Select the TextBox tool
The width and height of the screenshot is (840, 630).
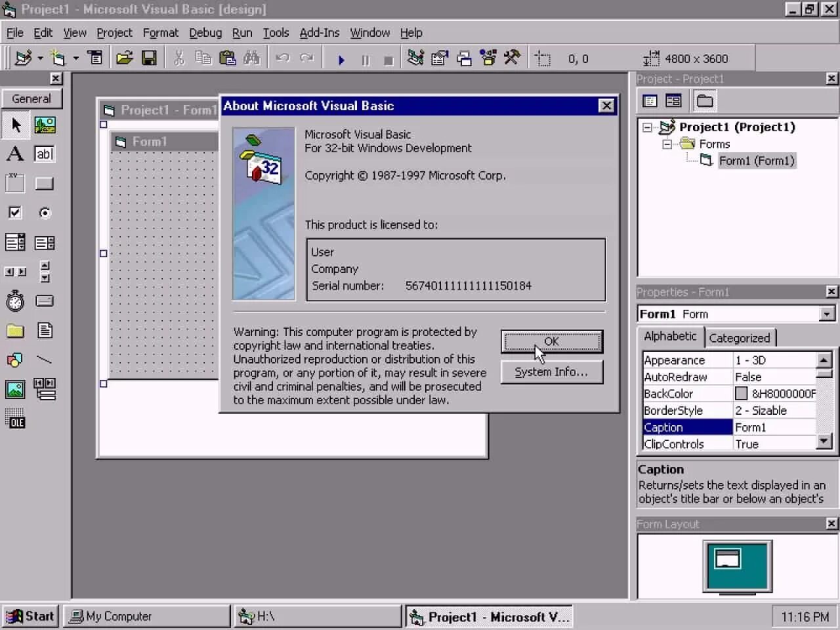45,154
